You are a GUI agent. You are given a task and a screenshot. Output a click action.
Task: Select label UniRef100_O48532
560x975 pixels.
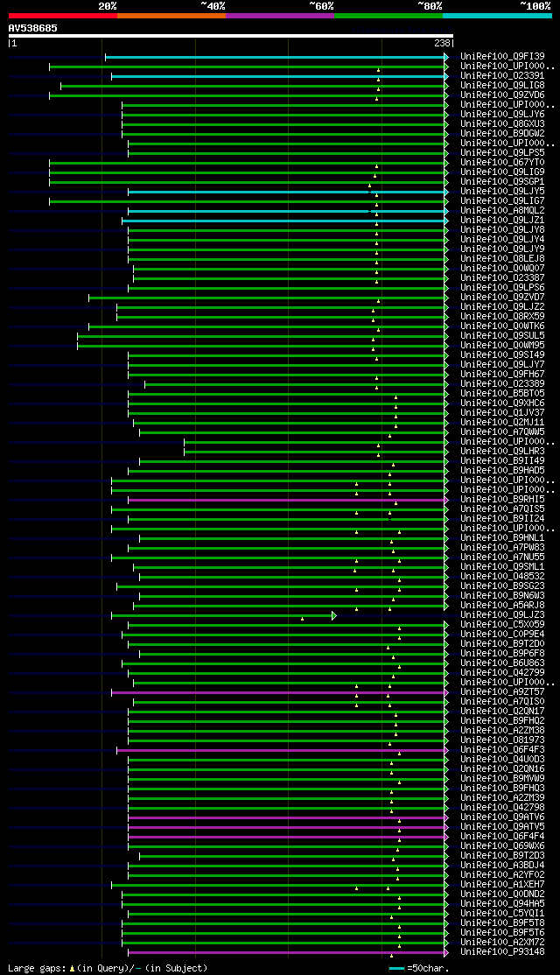pos(502,577)
